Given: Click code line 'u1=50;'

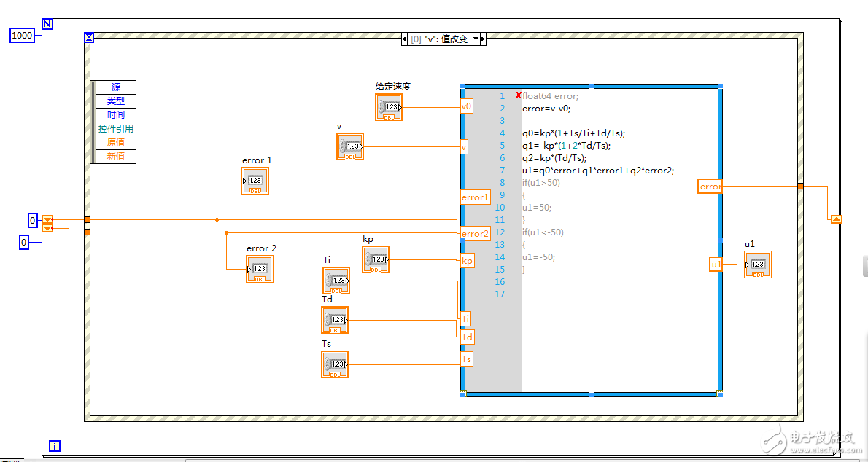Looking at the screenshot, I should point(537,208).
